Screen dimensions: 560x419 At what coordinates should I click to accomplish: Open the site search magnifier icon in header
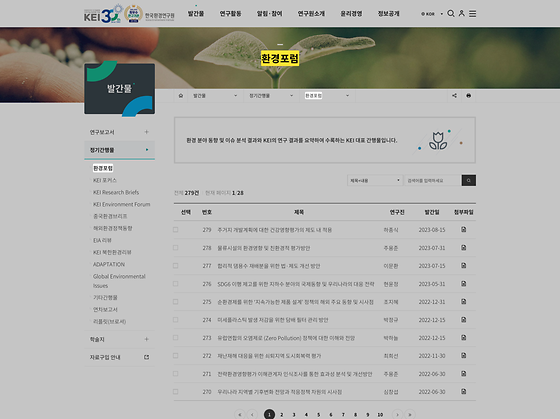(x=451, y=14)
